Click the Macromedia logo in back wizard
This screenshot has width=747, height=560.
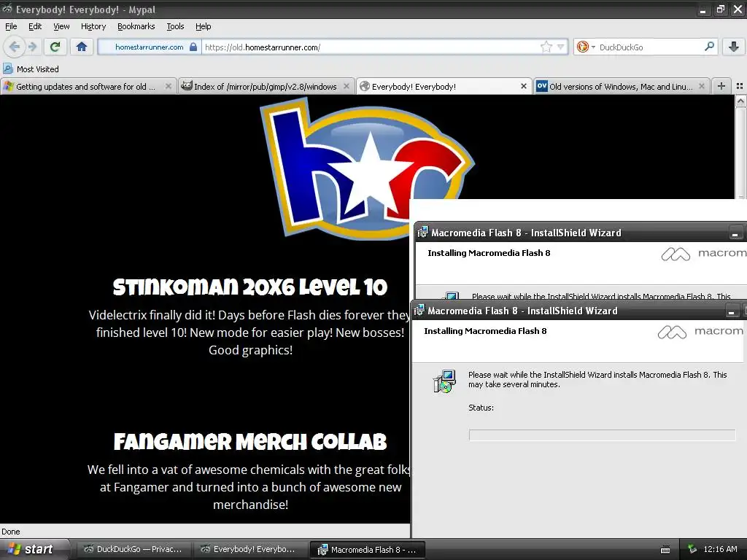704,253
